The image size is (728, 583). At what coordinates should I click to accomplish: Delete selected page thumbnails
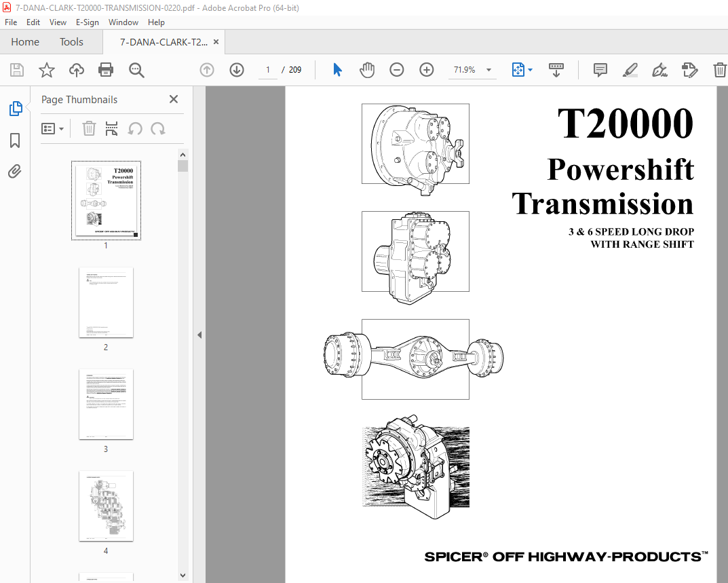coord(89,129)
